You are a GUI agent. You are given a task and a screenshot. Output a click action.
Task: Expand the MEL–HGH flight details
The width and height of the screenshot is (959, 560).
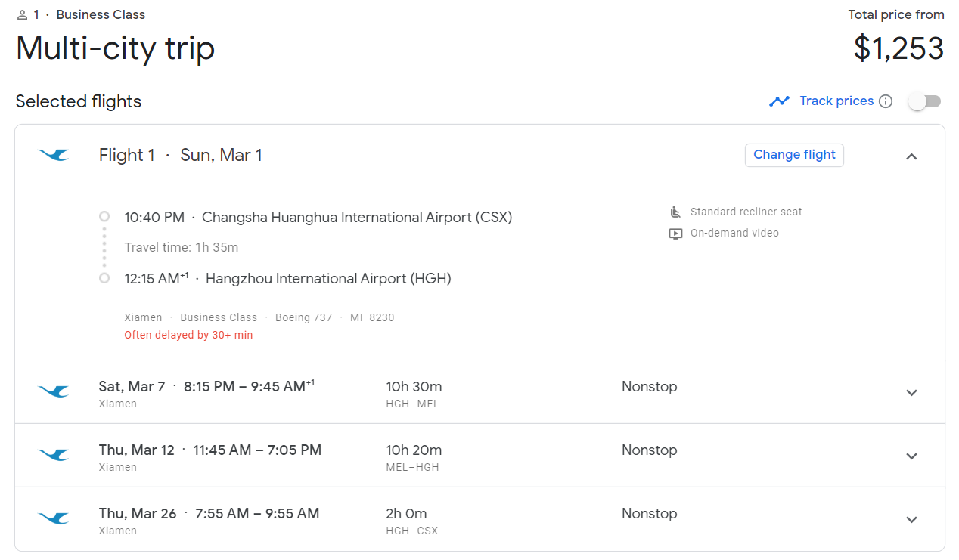tap(911, 456)
